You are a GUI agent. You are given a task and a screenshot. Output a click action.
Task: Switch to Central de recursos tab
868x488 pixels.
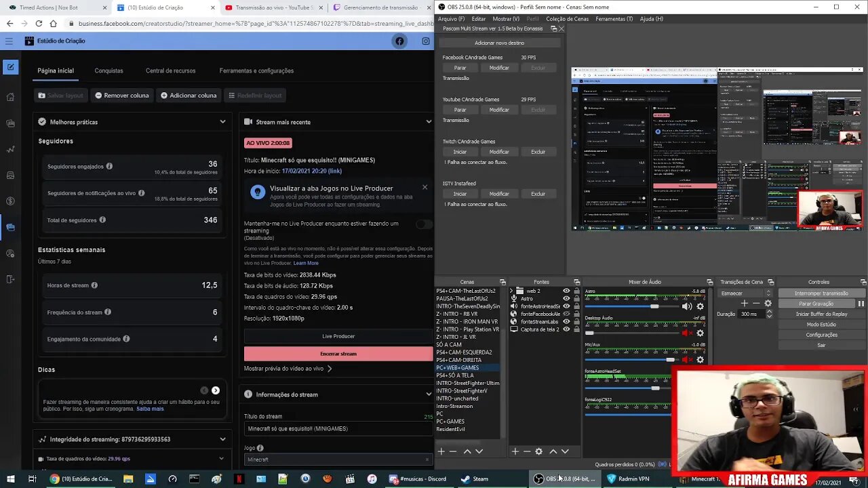[170, 70]
